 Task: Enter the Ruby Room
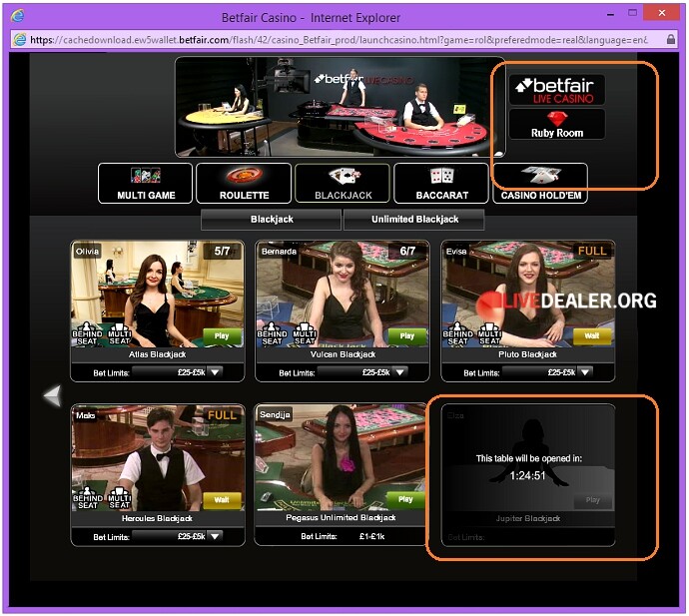coord(557,125)
